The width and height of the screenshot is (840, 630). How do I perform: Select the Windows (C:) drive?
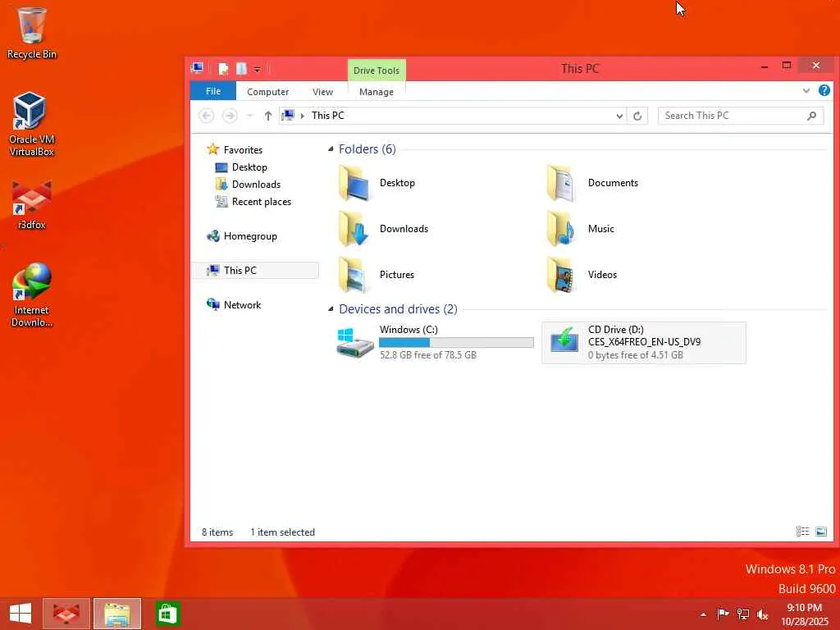[x=435, y=342]
